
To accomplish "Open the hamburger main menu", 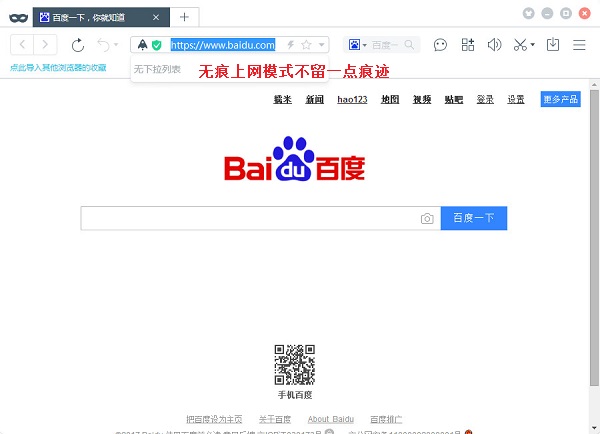I will point(579,45).
